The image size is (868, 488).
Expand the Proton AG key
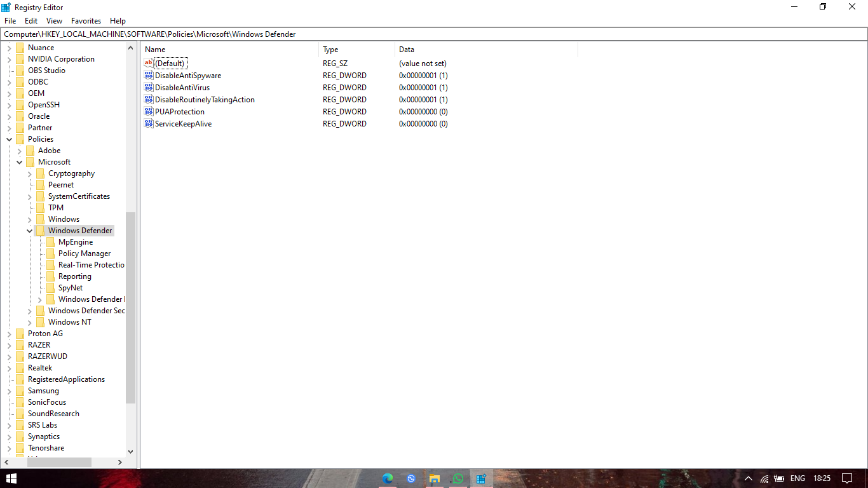click(x=10, y=334)
